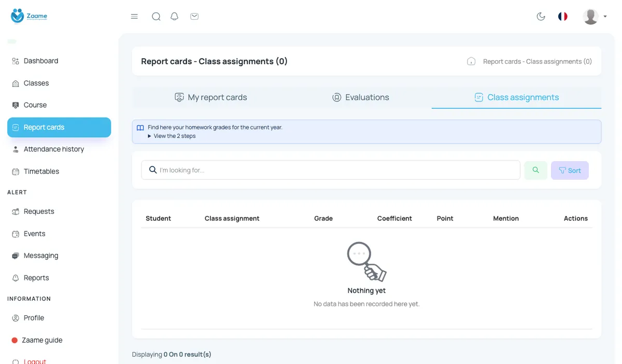Change language with the French flag
Viewport: 622px width, 364px height.
click(x=563, y=17)
